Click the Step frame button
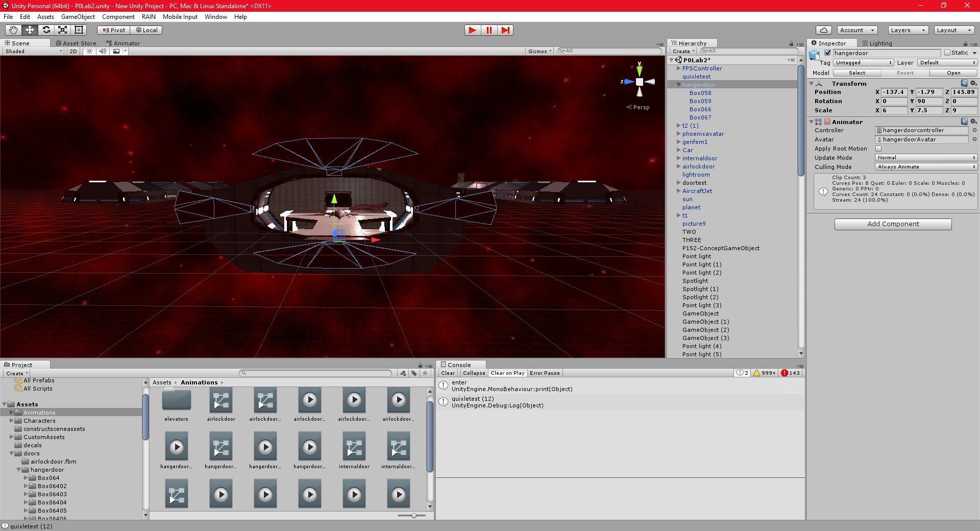 505,30
